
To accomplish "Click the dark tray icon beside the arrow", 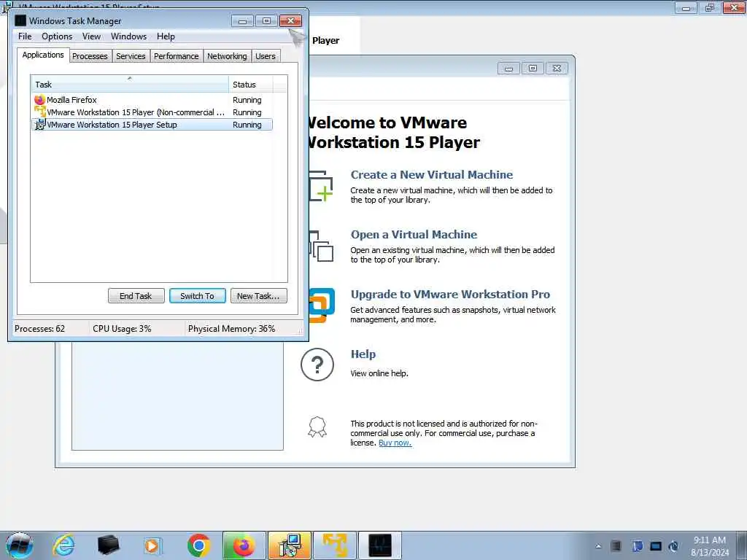I will [x=616, y=546].
